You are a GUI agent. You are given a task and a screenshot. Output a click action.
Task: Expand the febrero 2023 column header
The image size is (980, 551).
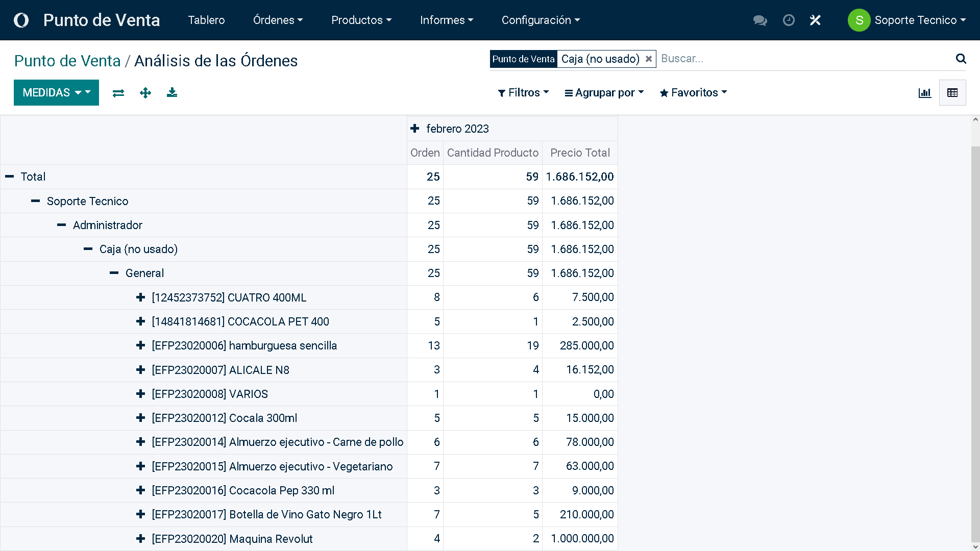(x=415, y=129)
